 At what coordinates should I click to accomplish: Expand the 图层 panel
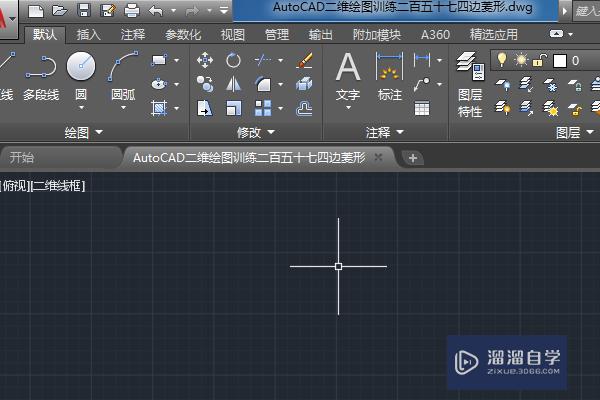point(575,132)
